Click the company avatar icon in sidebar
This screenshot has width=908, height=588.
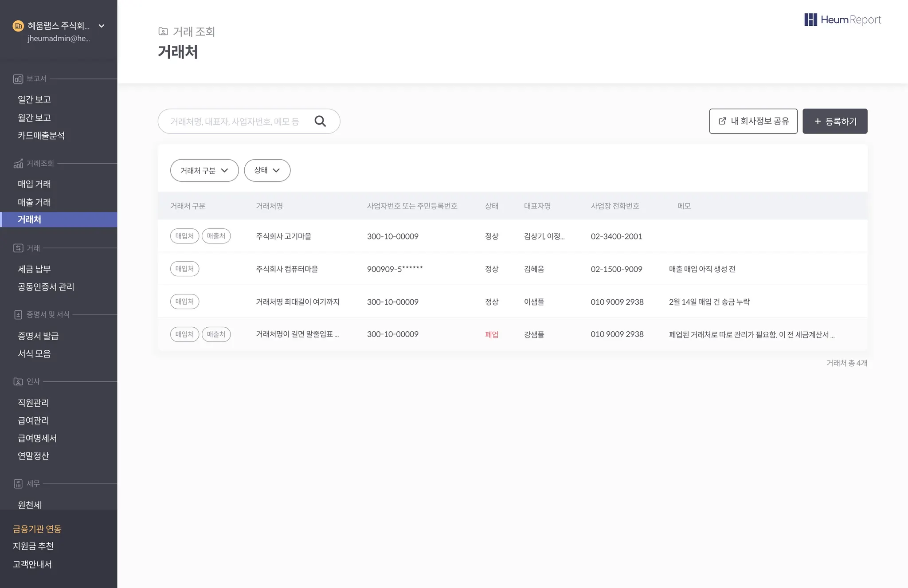pyautogui.click(x=18, y=26)
